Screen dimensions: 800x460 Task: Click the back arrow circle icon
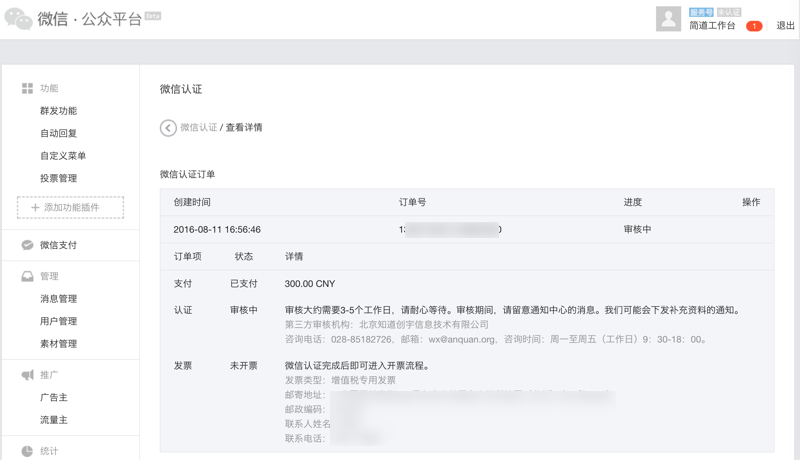pyautogui.click(x=168, y=128)
